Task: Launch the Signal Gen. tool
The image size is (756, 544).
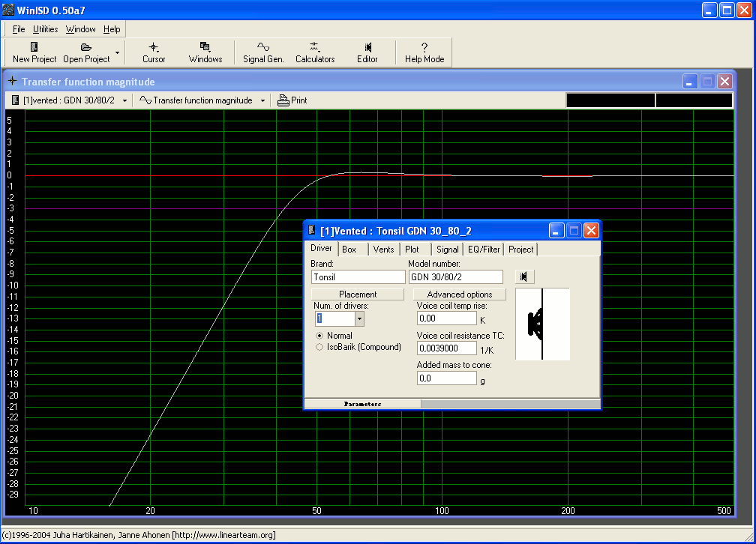Action: [x=263, y=47]
